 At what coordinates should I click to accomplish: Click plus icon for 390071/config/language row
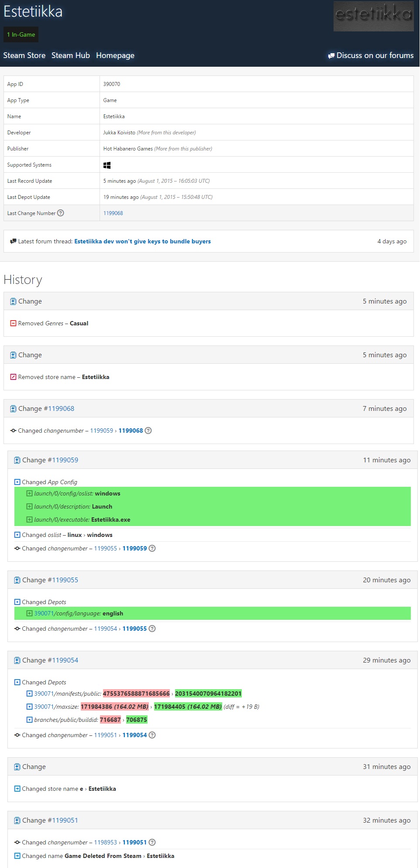pyautogui.click(x=30, y=613)
